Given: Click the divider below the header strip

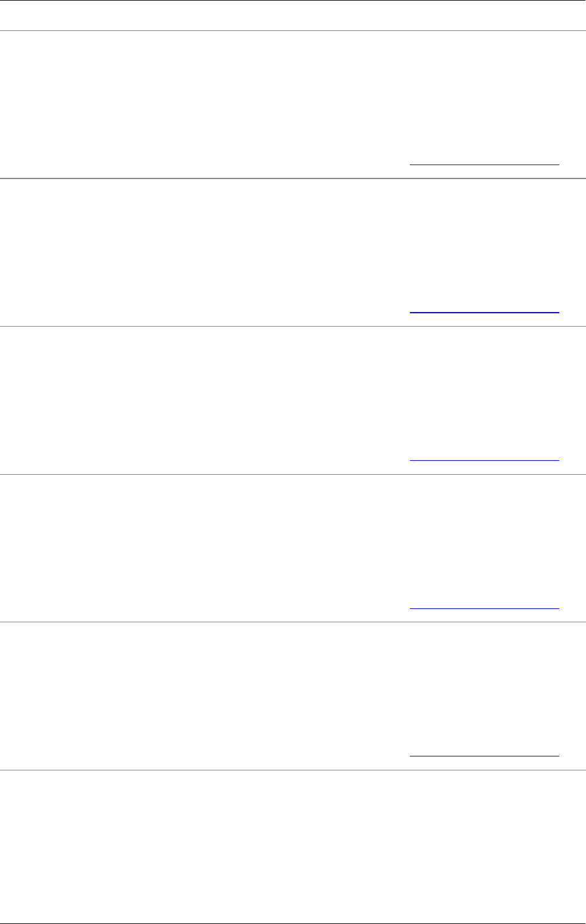Looking at the screenshot, I should (x=293, y=30).
